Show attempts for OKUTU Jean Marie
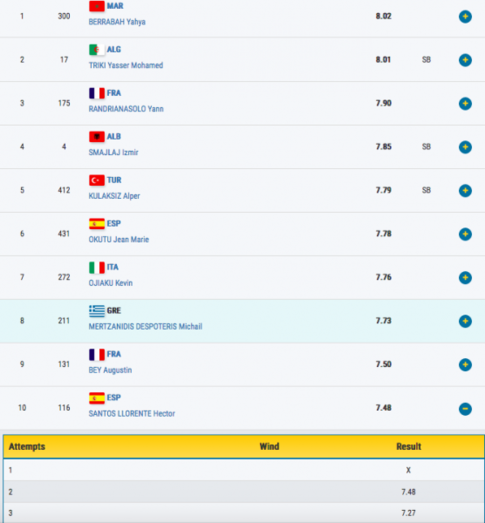Image resolution: width=485 pixels, height=523 pixels. [465, 234]
